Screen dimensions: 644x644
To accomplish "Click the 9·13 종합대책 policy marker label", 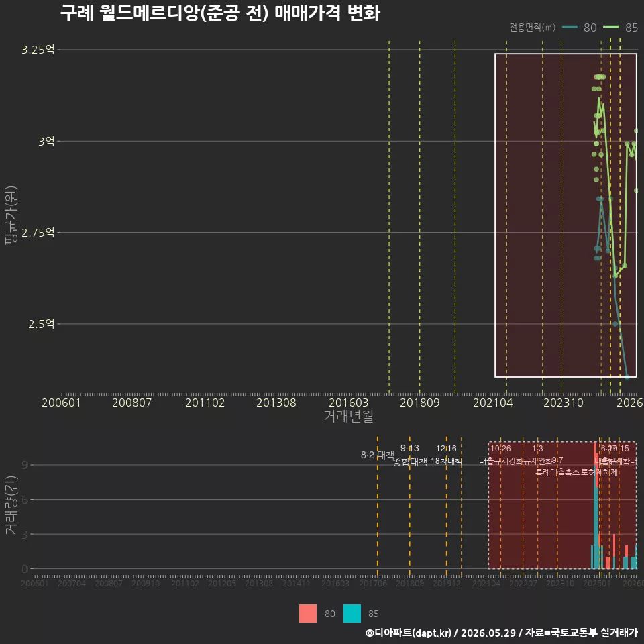I will point(409,455).
